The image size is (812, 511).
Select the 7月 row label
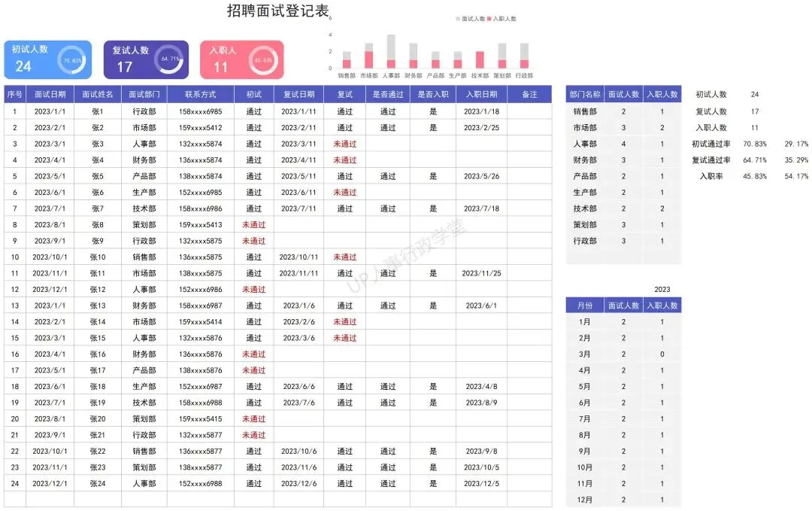[x=585, y=418]
